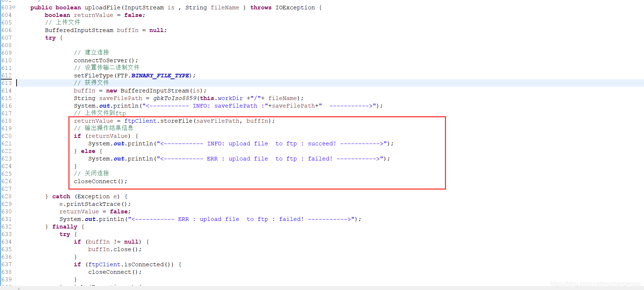Click line number 626 in gutter
The height and width of the screenshot is (290, 644).
[6, 181]
